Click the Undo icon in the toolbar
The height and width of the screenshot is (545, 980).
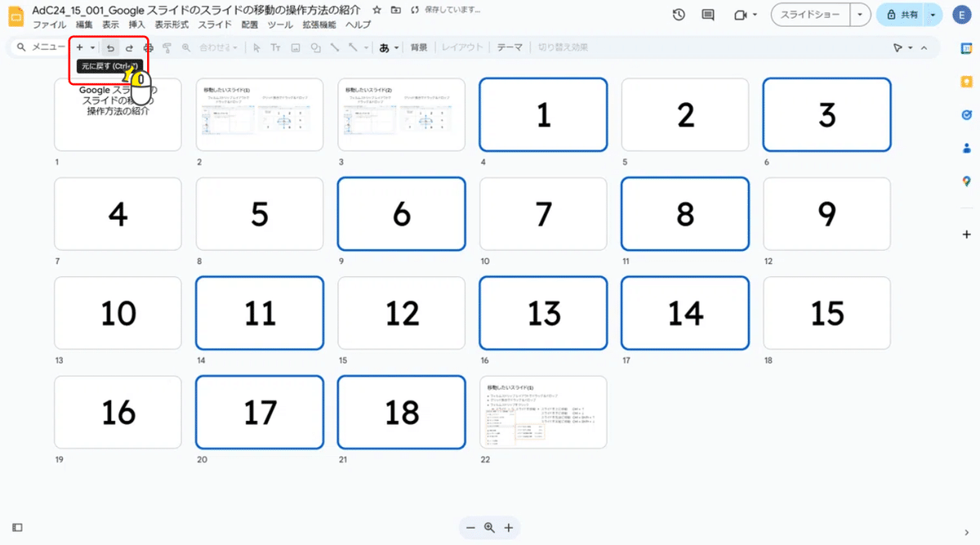[109, 47]
